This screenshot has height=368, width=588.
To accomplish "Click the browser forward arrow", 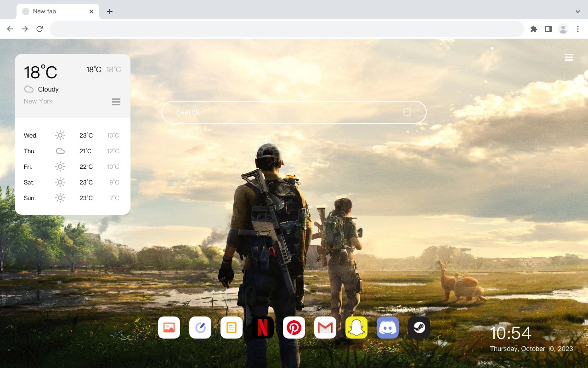I will click(25, 29).
